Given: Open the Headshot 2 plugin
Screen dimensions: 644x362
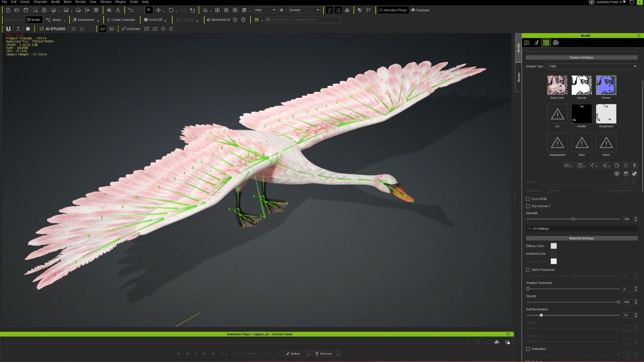Looking at the screenshot, I should point(218,20).
